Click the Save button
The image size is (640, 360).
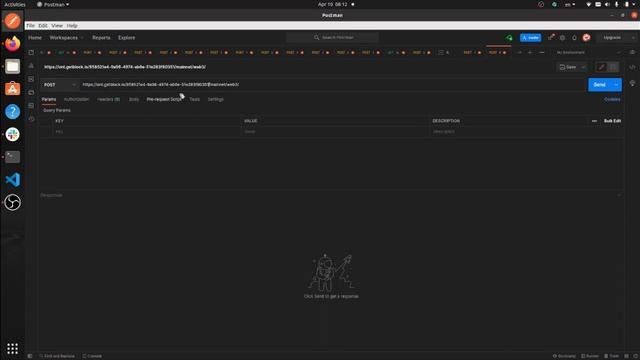coord(568,67)
